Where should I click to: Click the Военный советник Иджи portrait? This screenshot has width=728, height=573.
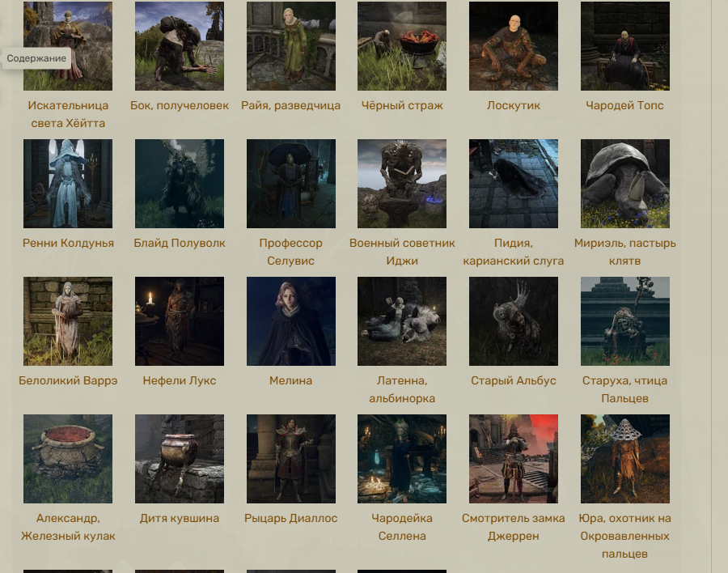click(x=401, y=184)
